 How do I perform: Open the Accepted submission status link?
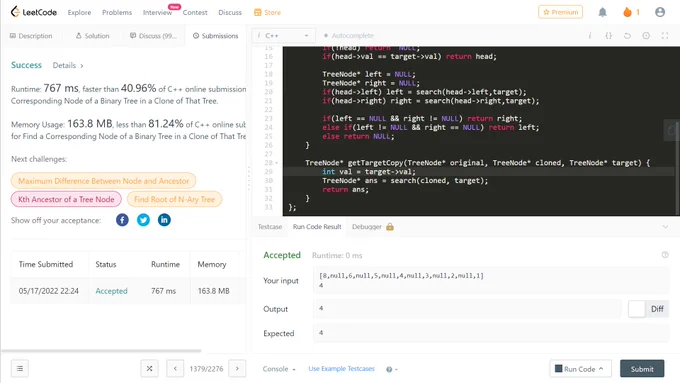111,291
